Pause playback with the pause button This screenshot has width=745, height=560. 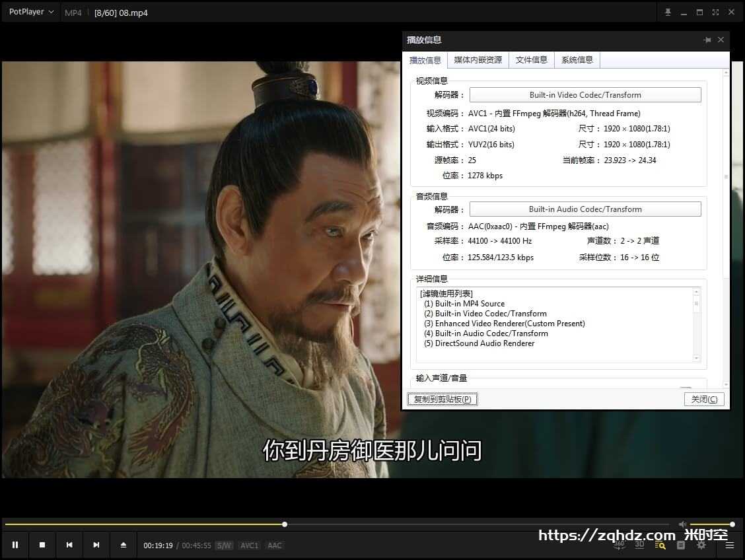(x=15, y=545)
